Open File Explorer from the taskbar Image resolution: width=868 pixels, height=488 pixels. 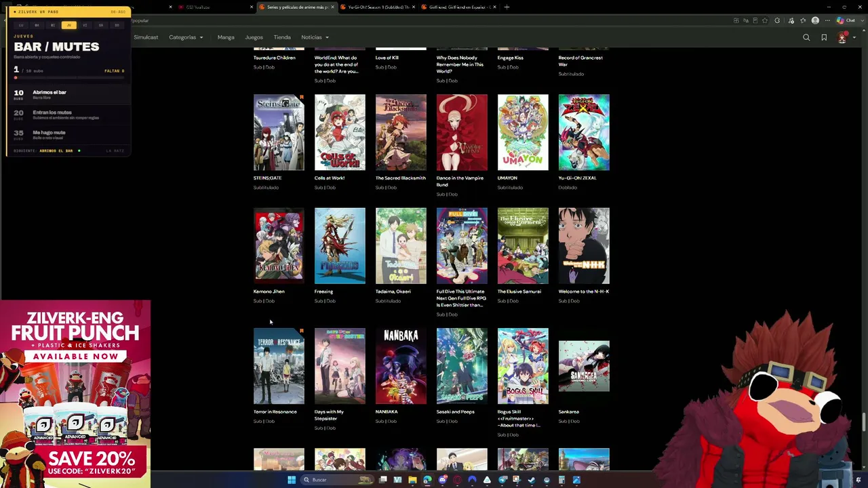pos(412,480)
